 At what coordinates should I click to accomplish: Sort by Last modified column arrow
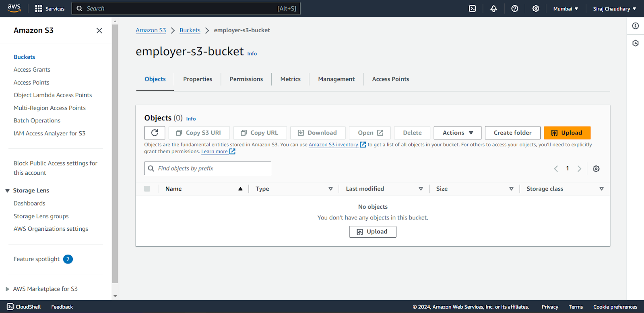pos(421,189)
